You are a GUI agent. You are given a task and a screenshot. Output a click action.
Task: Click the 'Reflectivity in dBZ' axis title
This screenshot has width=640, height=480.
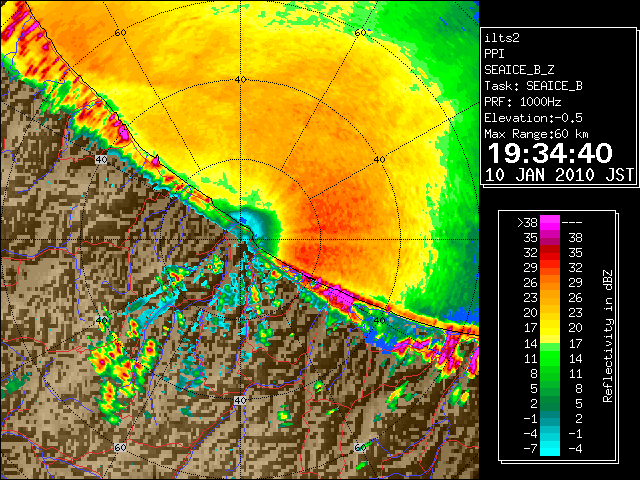[x=608, y=336]
